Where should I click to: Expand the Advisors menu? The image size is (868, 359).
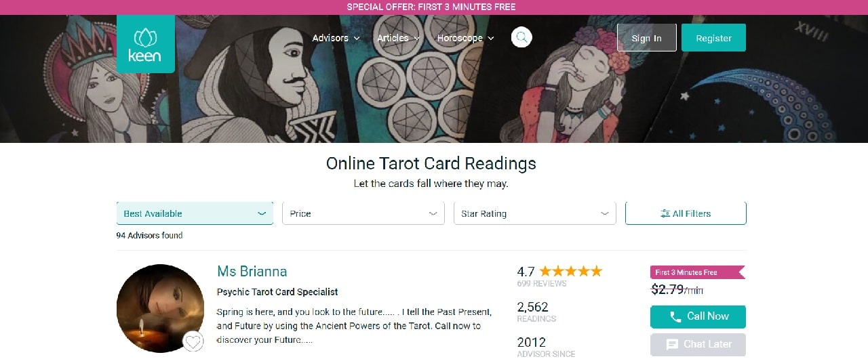point(336,38)
